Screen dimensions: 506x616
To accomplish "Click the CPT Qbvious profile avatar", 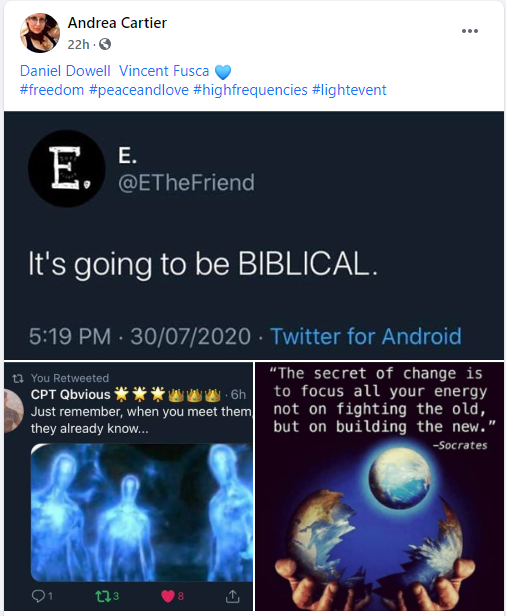I will 13,411.
